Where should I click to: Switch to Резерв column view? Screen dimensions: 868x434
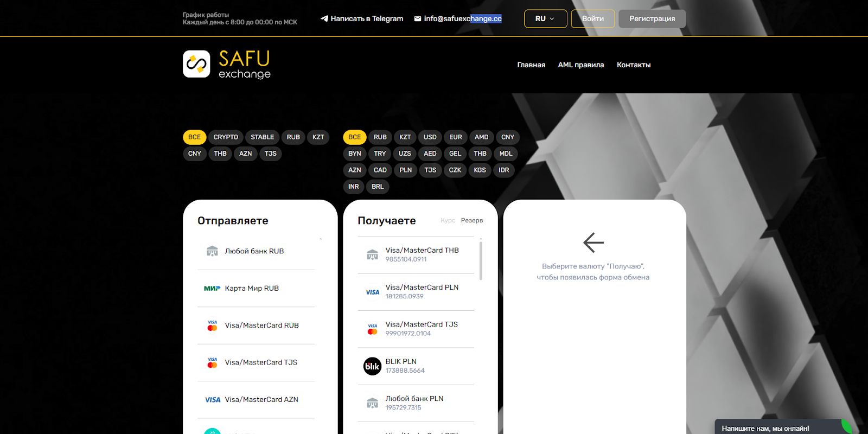coord(472,220)
